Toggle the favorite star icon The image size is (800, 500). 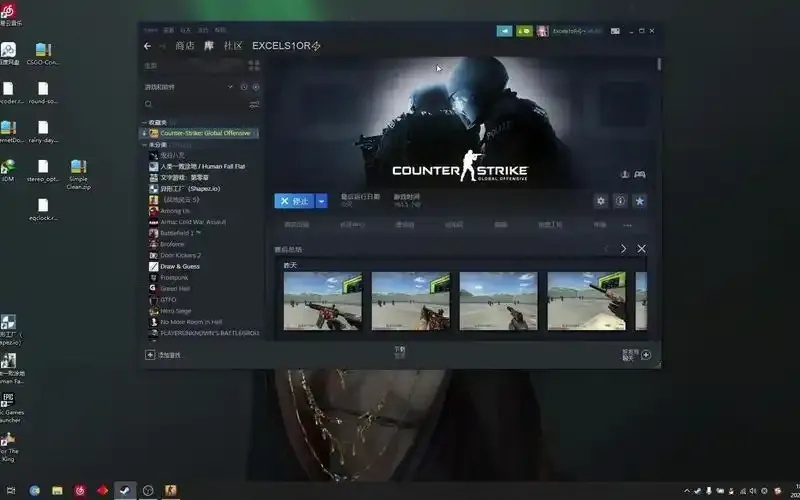639,201
